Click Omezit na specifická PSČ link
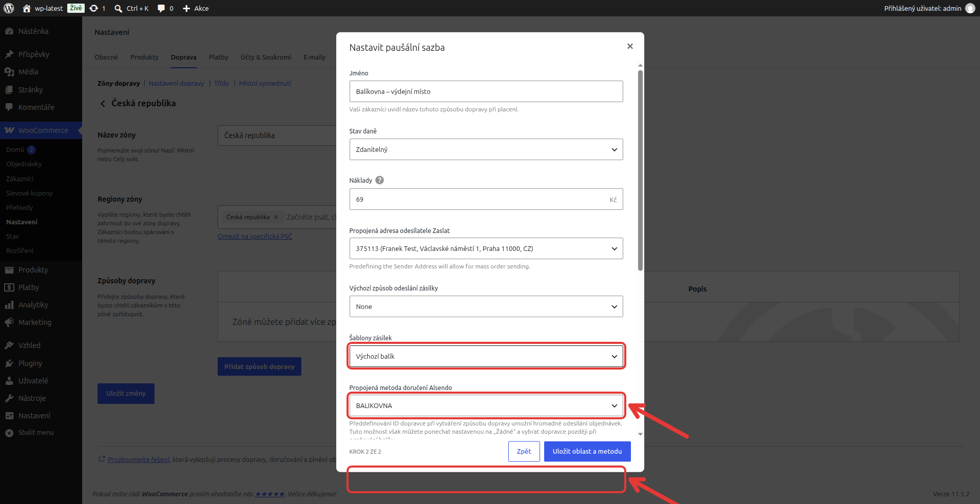The width and height of the screenshot is (980, 504). click(x=255, y=237)
